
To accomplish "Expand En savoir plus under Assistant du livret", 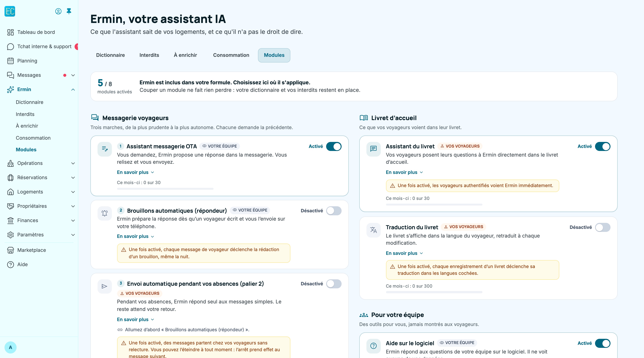I will point(404,172).
